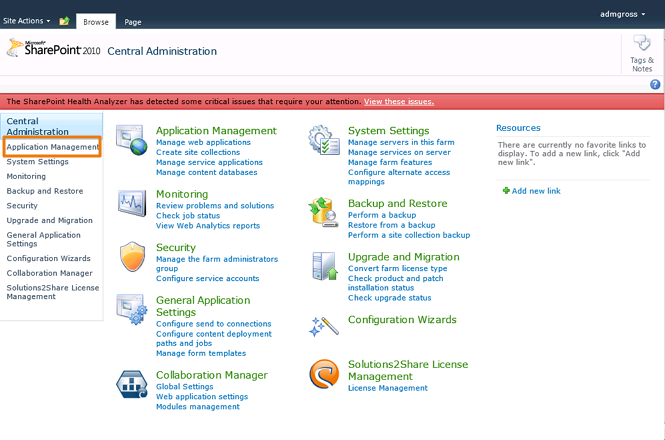665x440 pixels.
Task: Open Configure service accounts link
Action: click(x=207, y=278)
